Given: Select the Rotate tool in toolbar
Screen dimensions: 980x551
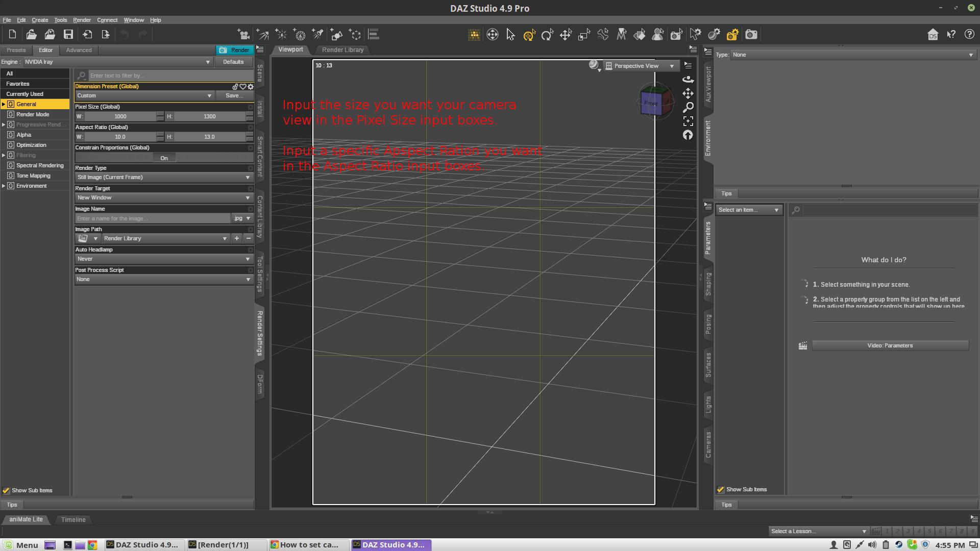Looking at the screenshot, I should point(547,35).
